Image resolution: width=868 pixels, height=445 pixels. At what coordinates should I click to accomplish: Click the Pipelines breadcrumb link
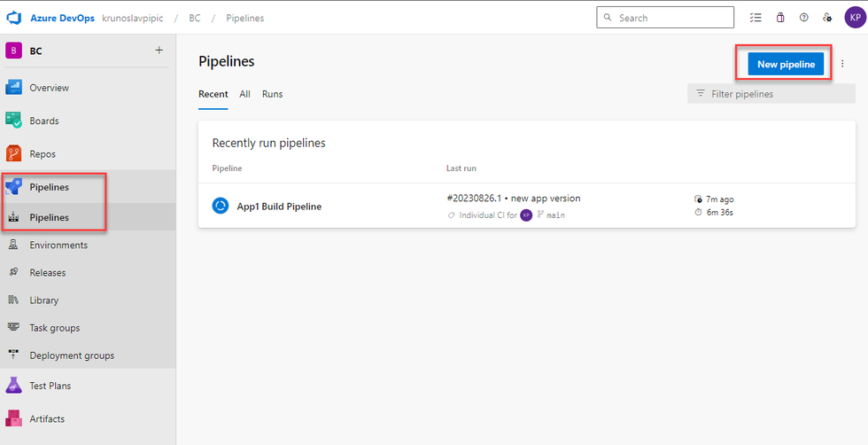pyautogui.click(x=244, y=18)
